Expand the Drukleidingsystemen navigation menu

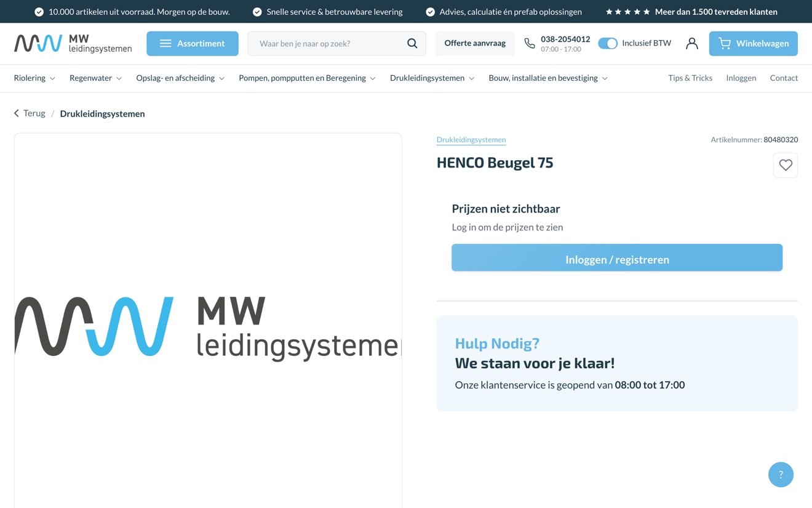432,78
